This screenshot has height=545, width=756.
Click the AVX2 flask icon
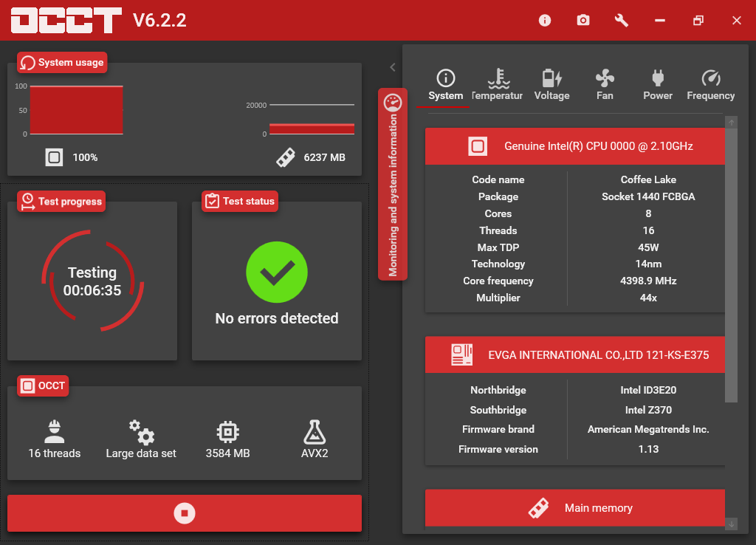tap(315, 432)
